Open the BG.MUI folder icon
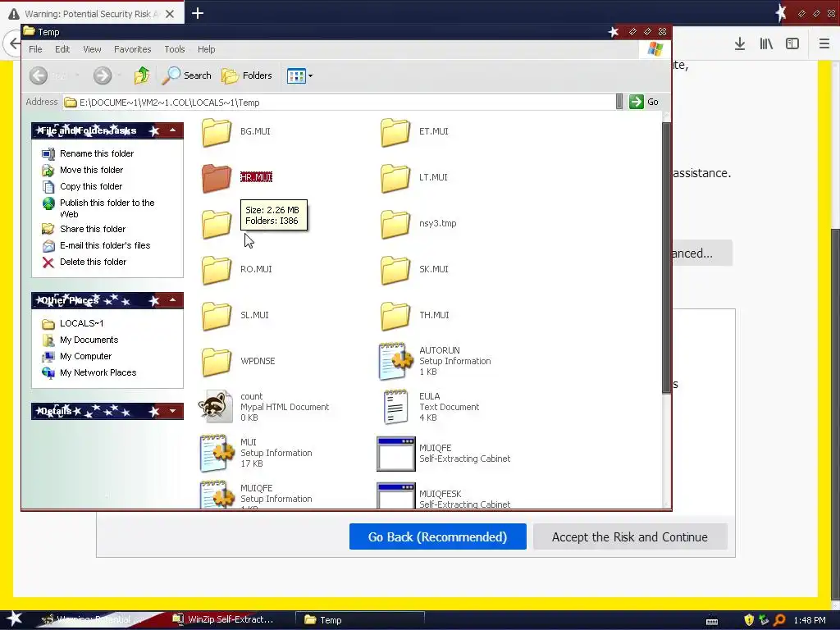The image size is (840, 630). (x=217, y=132)
